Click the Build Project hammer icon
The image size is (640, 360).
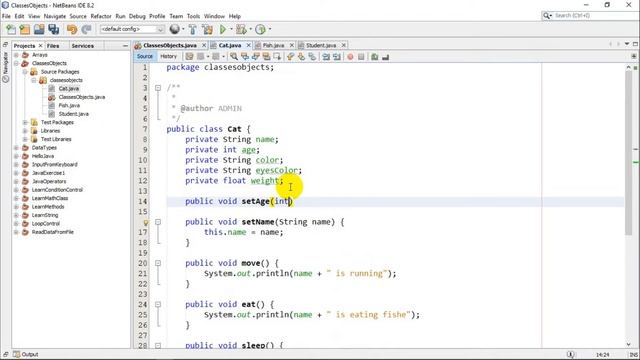coord(193,29)
